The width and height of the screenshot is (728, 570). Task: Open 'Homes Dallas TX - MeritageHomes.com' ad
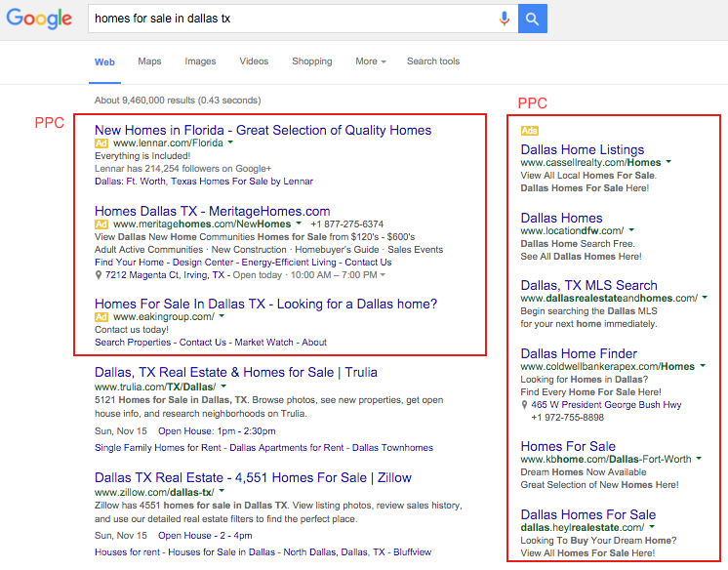pyautogui.click(x=212, y=212)
